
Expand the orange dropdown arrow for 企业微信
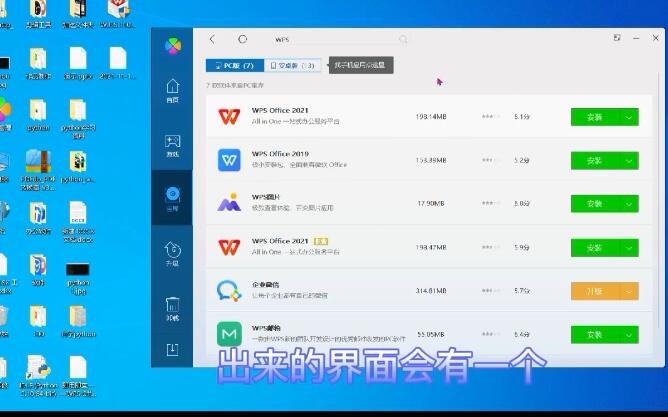pos(629,291)
